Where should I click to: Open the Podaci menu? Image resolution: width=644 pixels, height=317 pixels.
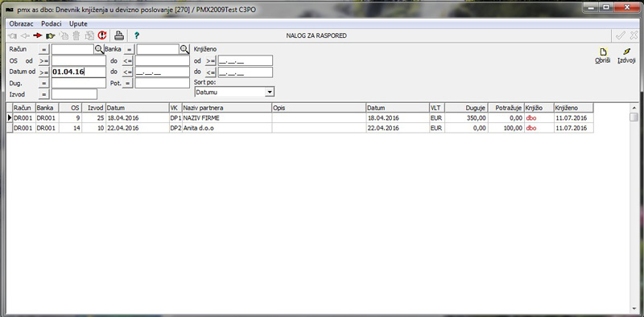point(52,23)
